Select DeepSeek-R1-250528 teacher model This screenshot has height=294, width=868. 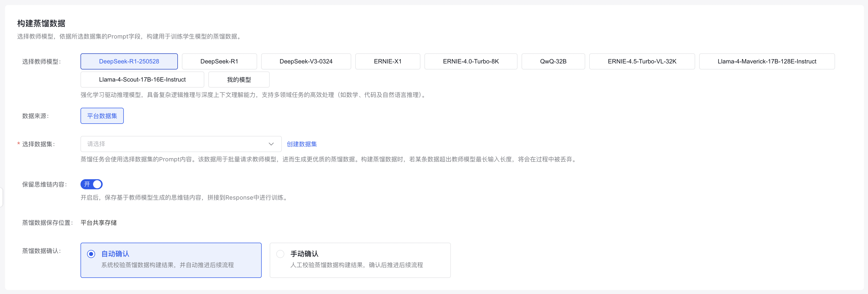[129, 61]
